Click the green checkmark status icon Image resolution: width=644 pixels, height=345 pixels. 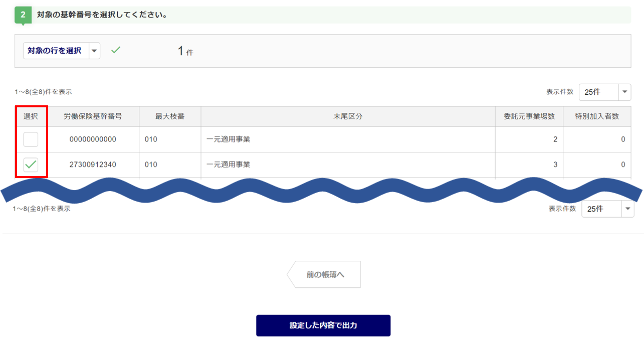116,50
